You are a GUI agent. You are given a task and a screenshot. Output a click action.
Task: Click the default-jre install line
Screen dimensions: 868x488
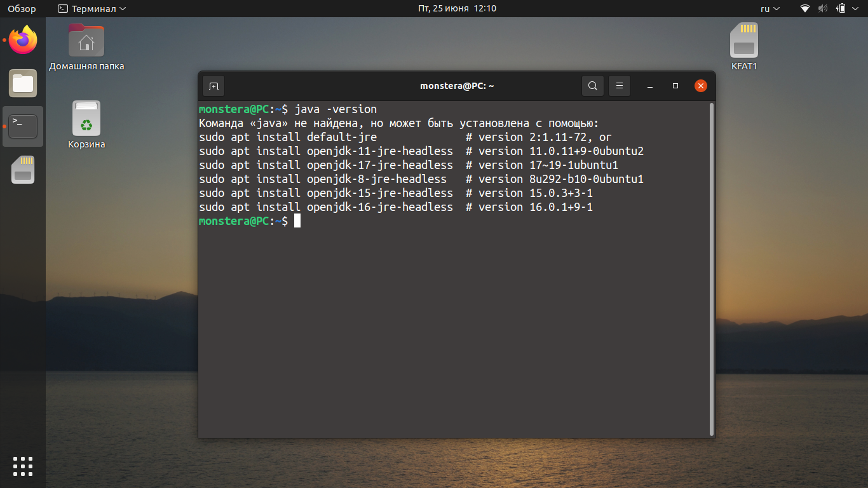(405, 137)
